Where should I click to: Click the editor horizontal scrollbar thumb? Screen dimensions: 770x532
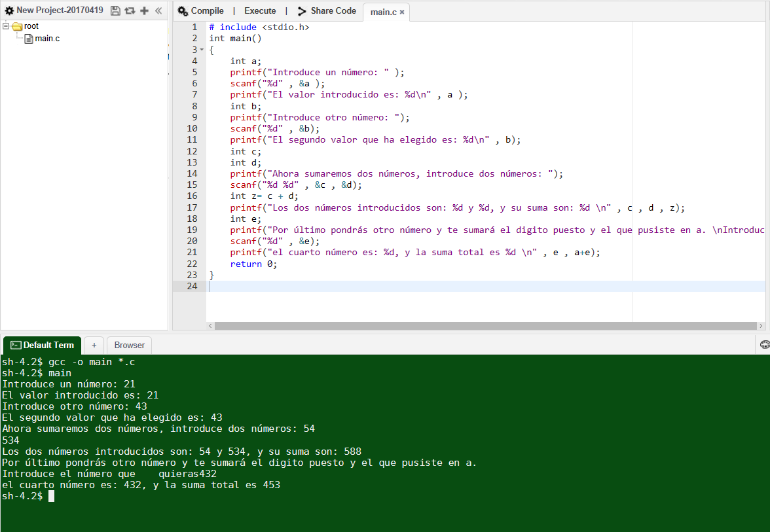click(x=485, y=326)
